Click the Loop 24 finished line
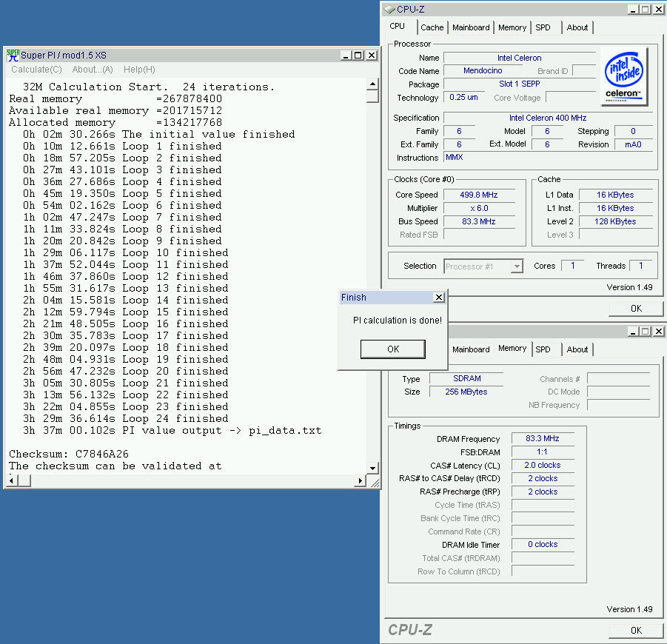Image resolution: width=667 pixels, height=644 pixels. 126,418
